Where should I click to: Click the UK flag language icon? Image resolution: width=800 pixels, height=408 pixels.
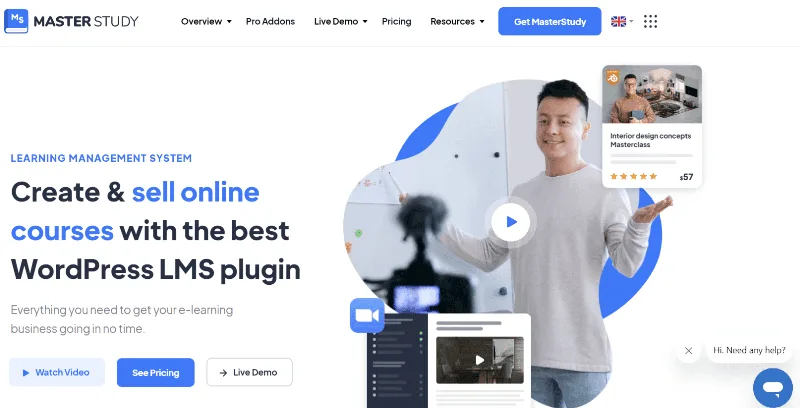point(618,21)
